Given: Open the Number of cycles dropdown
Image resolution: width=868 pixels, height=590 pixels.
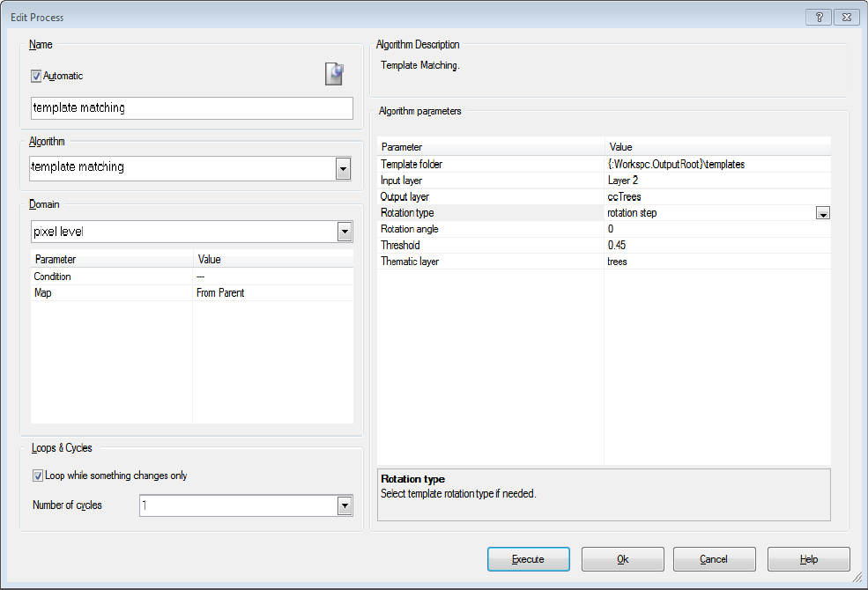Looking at the screenshot, I should coord(345,505).
